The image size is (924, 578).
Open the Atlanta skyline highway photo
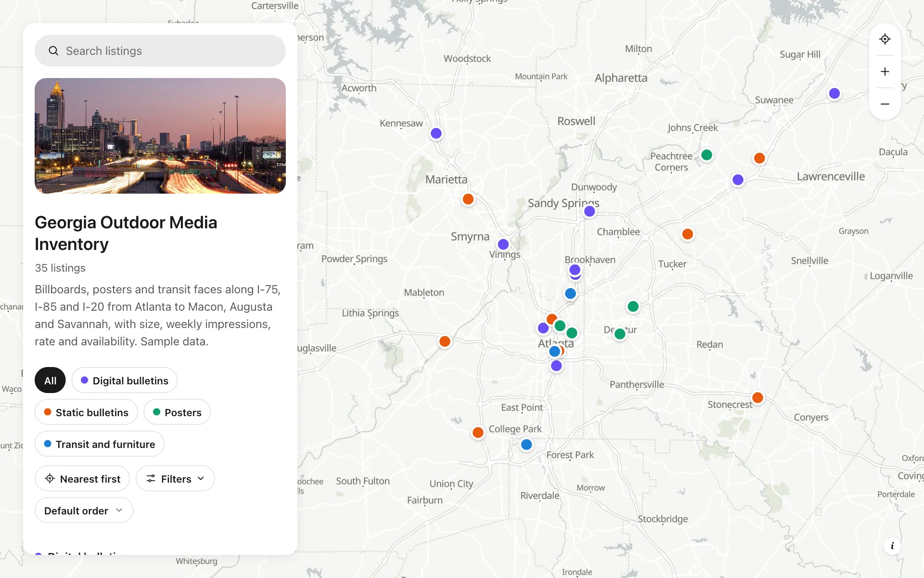tap(160, 136)
